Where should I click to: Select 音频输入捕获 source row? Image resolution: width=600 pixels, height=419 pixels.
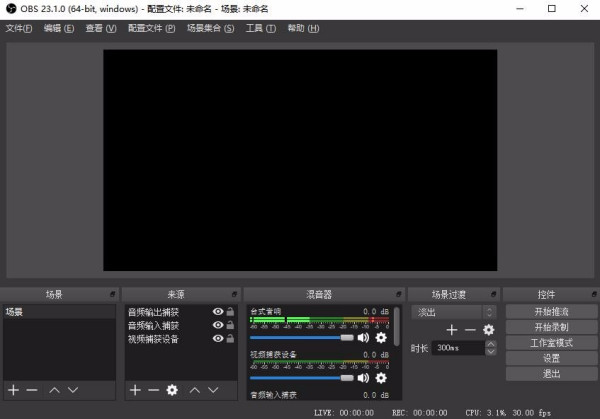pos(181,325)
